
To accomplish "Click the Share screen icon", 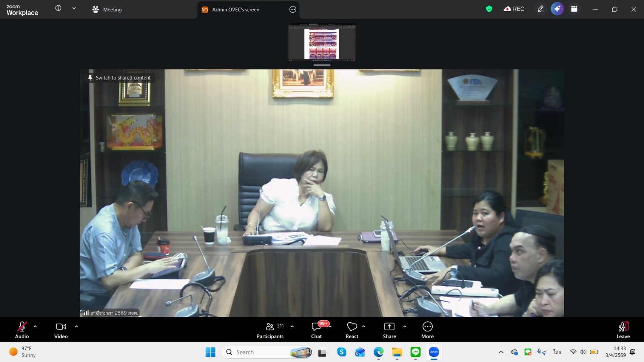I will pyautogui.click(x=389, y=327).
